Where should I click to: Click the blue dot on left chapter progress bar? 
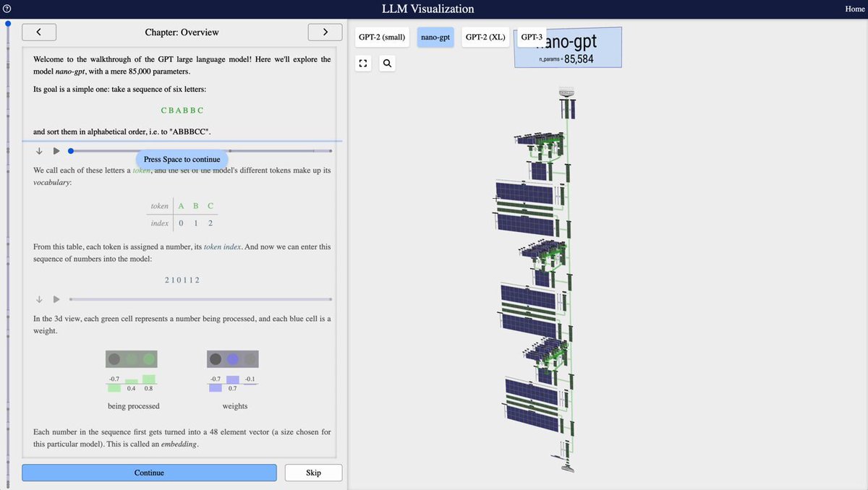tap(8, 24)
